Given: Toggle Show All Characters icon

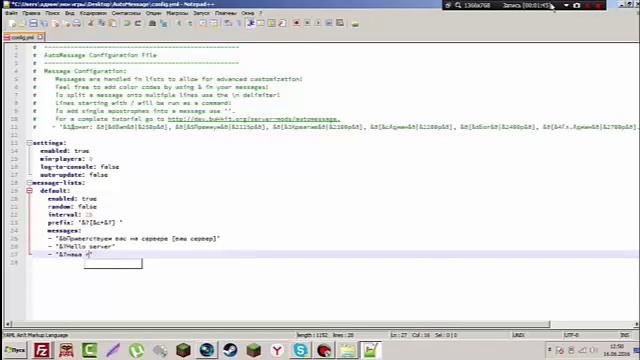Looking at the screenshot, I should pyautogui.click(x=239, y=23).
